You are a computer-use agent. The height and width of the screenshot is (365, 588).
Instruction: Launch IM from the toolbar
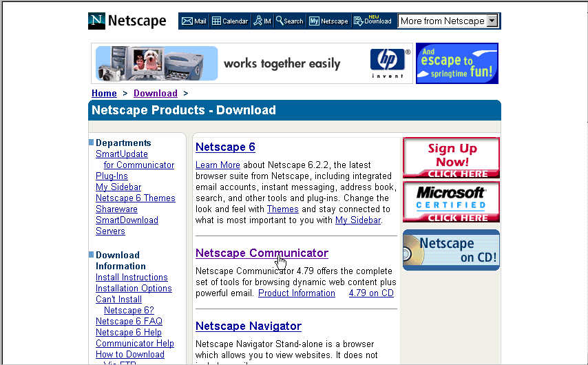tap(262, 21)
